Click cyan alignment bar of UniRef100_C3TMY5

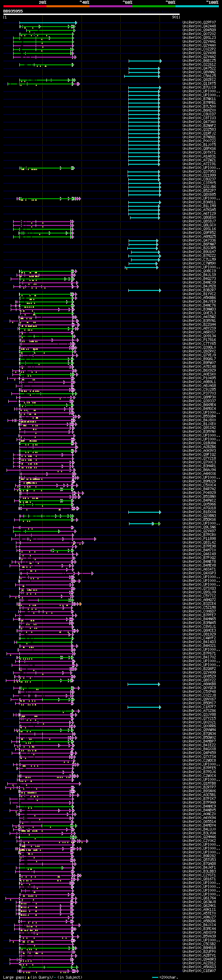click(144, 183)
